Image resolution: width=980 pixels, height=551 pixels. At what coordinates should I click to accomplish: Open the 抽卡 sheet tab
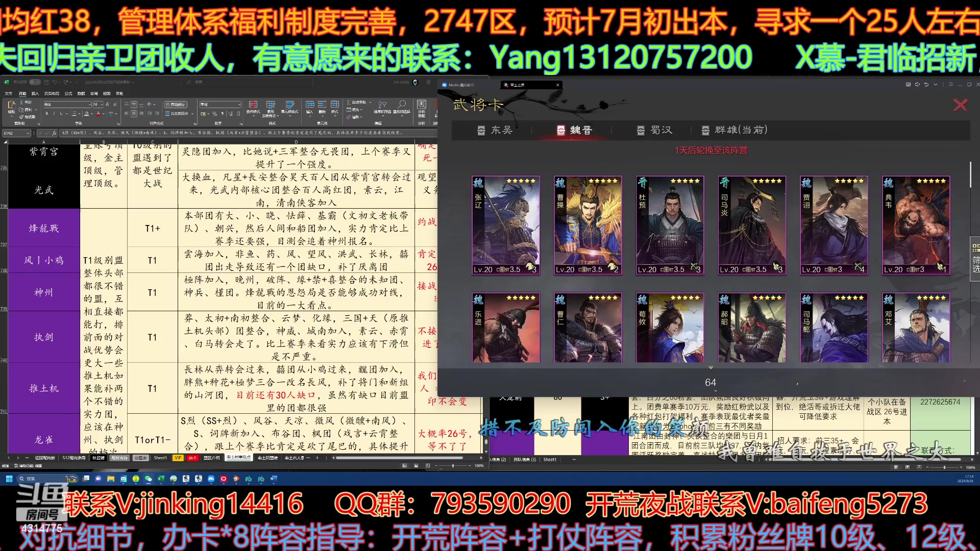[192, 458]
